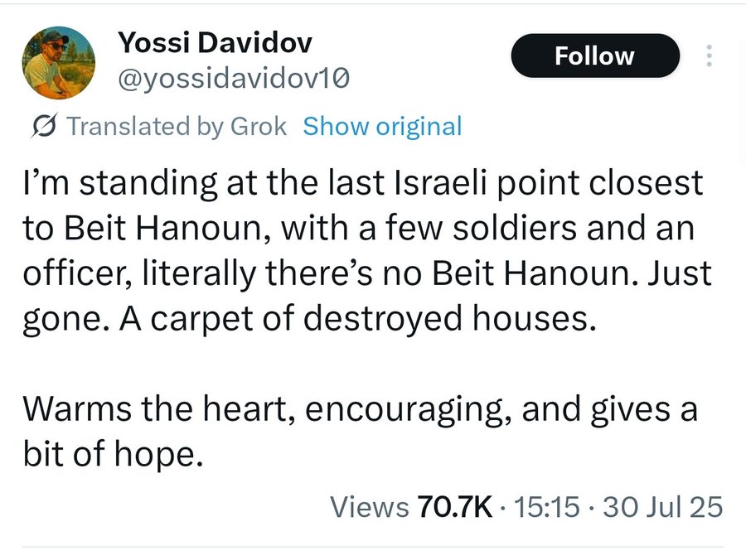The width and height of the screenshot is (746, 560).
Task: Click the 15:15 post timestamp
Action: [547, 506]
